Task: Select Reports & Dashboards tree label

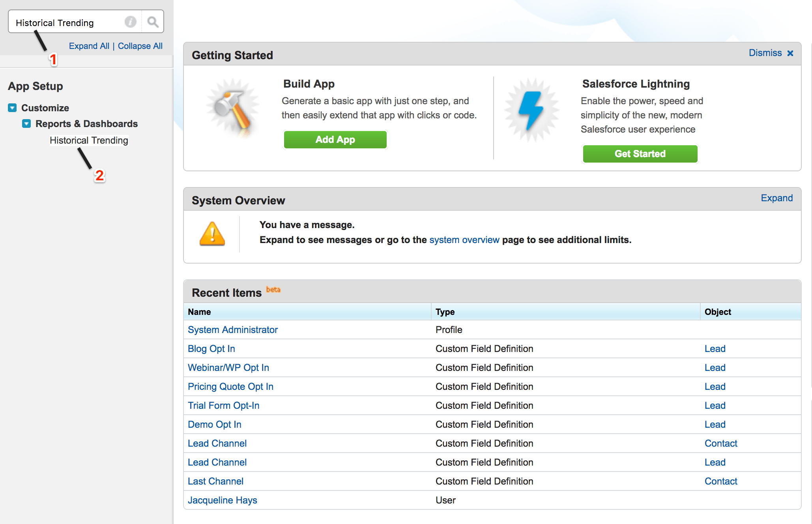Action: [x=86, y=124]
